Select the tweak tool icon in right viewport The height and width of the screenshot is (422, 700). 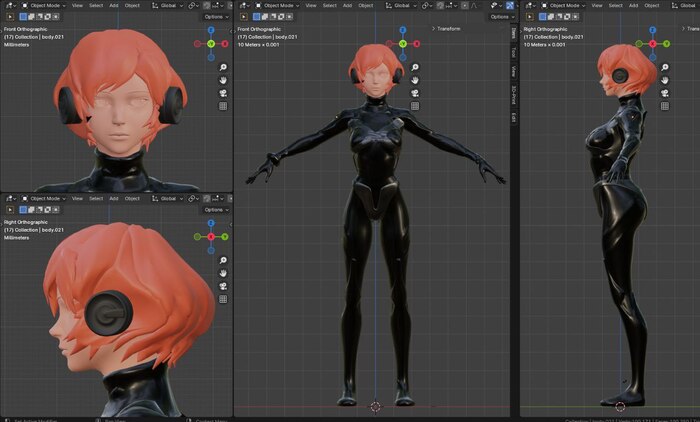point(530,17)
